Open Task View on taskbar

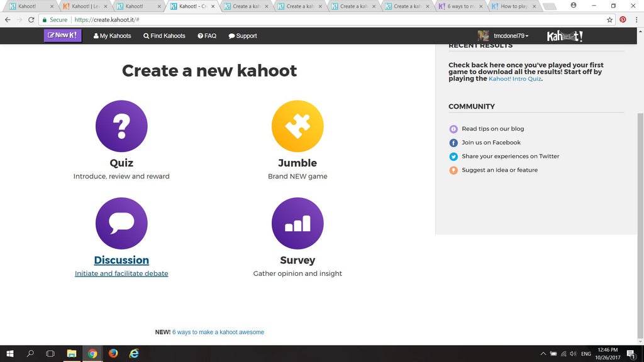tap(50, 353)
